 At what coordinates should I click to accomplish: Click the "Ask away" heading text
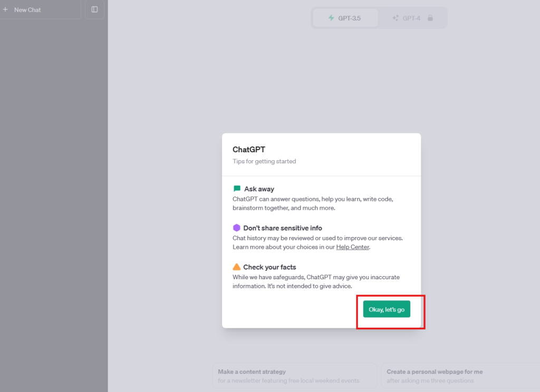[x=259, y=189]
